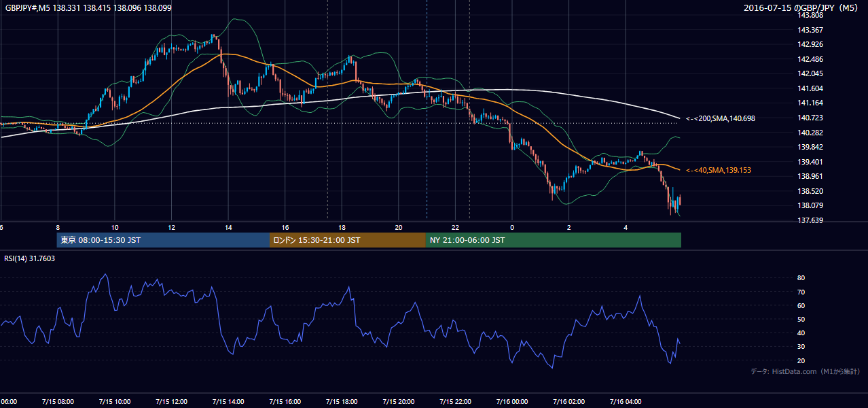Click the date label 7/15 10:00
868x408 pixels.
coord(114,401)
